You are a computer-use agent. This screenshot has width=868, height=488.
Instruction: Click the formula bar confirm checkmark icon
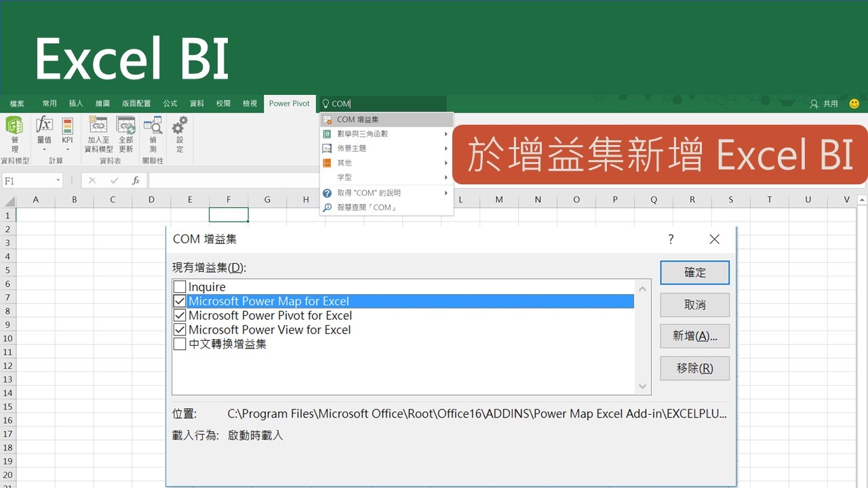click(x=114, y=181)
